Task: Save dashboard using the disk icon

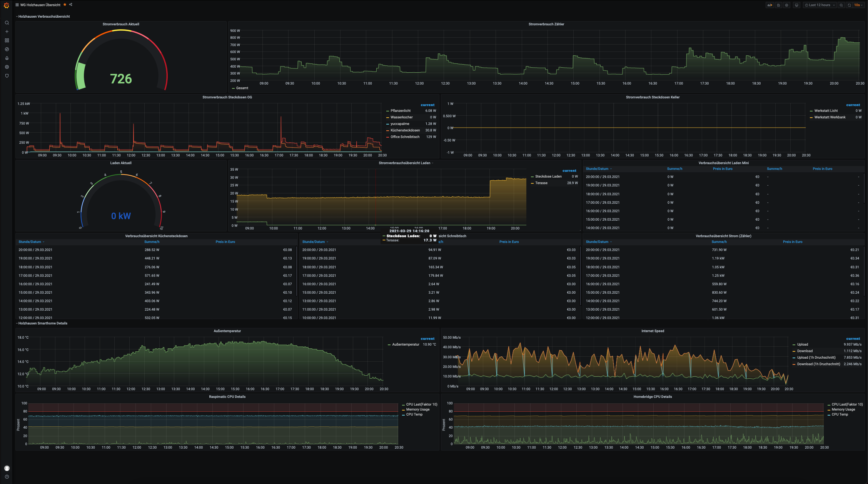Action: [778, 5]
